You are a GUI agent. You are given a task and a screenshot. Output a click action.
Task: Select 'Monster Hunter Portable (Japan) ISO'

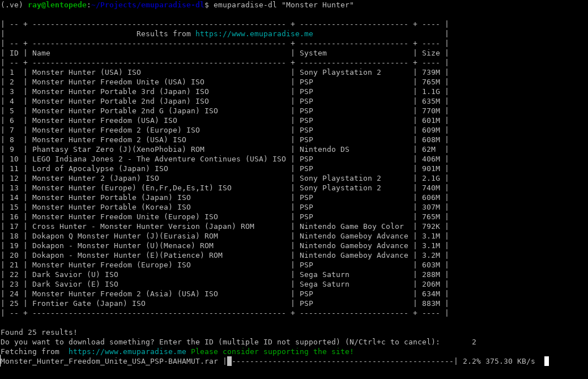pos(112,198)
